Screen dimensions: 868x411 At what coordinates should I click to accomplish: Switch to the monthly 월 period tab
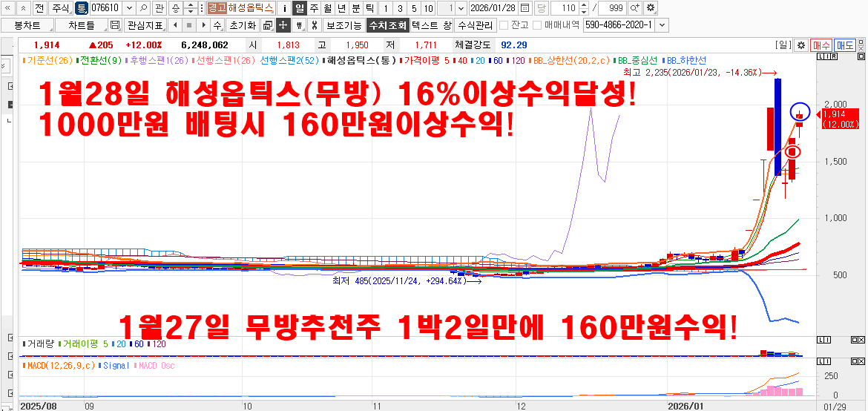pos(327,8)
